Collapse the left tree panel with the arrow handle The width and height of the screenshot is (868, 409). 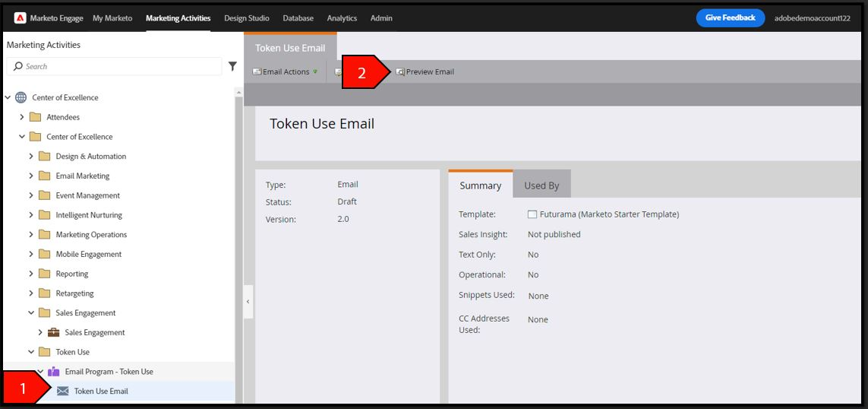pos(248,302)
